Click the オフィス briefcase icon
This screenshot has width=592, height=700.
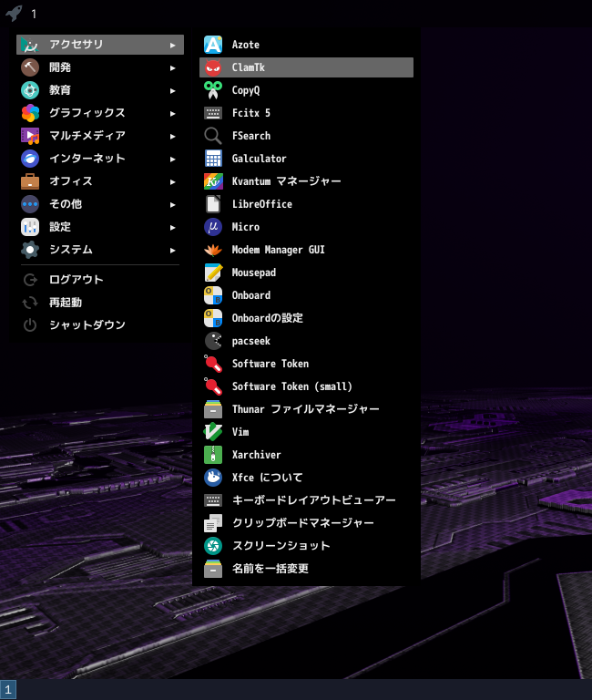30,181
